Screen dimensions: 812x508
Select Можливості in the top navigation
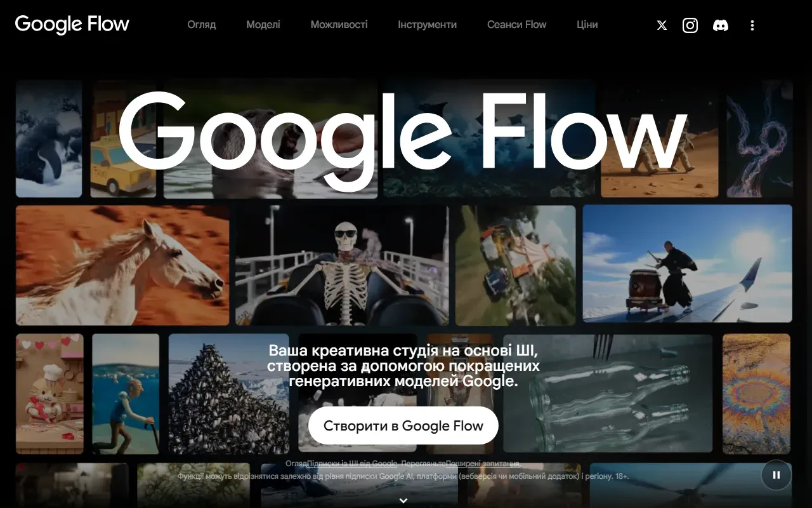[339, 25]
